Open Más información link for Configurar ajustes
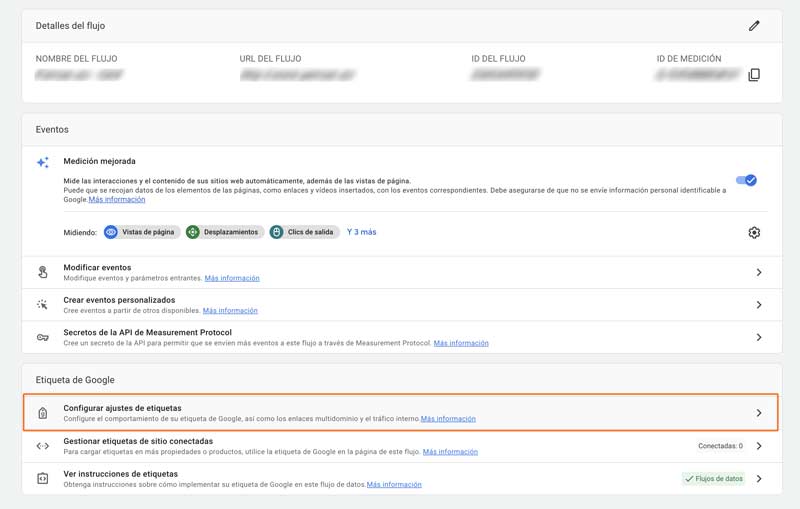Viewport: 800px width, 509px height. point(448,419)
